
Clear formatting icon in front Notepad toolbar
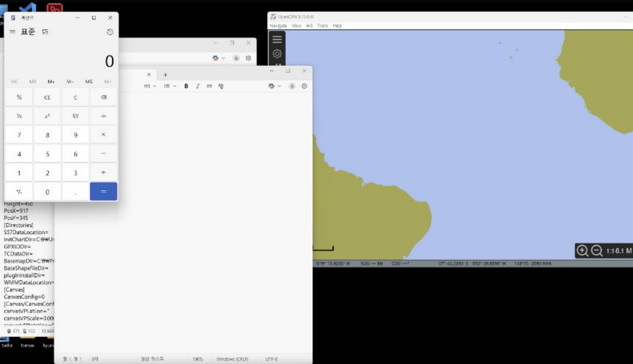[x=221, y=86]
